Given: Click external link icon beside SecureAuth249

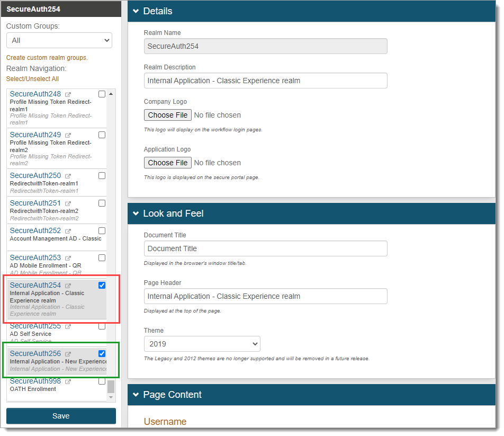Looking at the screenshot, I should (68, 136).
